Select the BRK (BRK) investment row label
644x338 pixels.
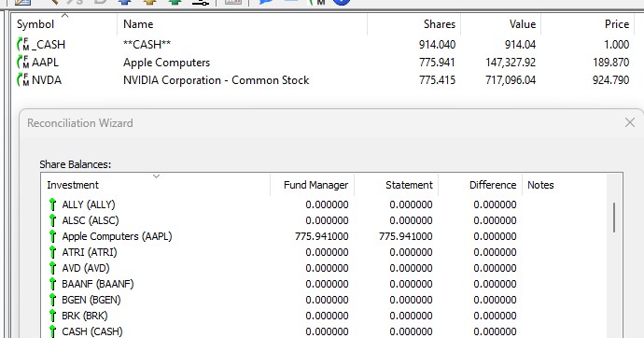pos(85,316)
